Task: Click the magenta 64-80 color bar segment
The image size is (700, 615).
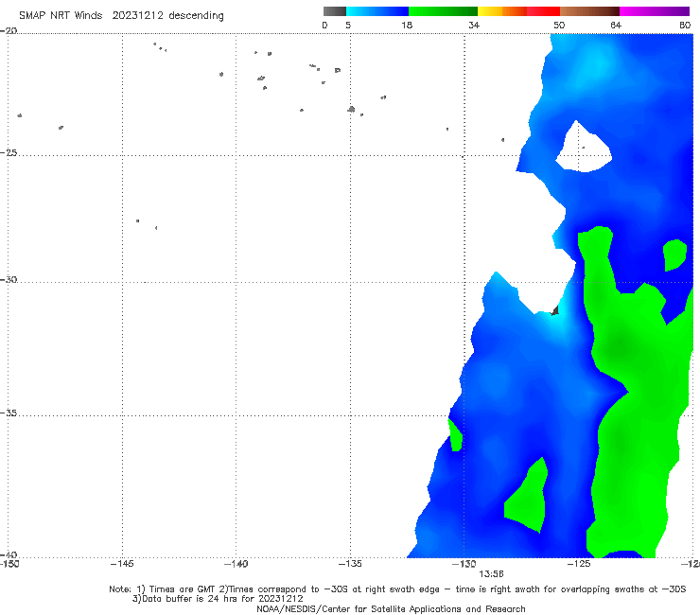Action: coord(655,11)
